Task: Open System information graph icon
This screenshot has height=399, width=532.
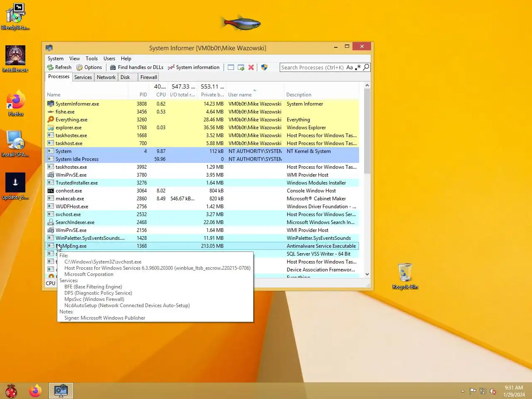Action: (x=171, y=67)
